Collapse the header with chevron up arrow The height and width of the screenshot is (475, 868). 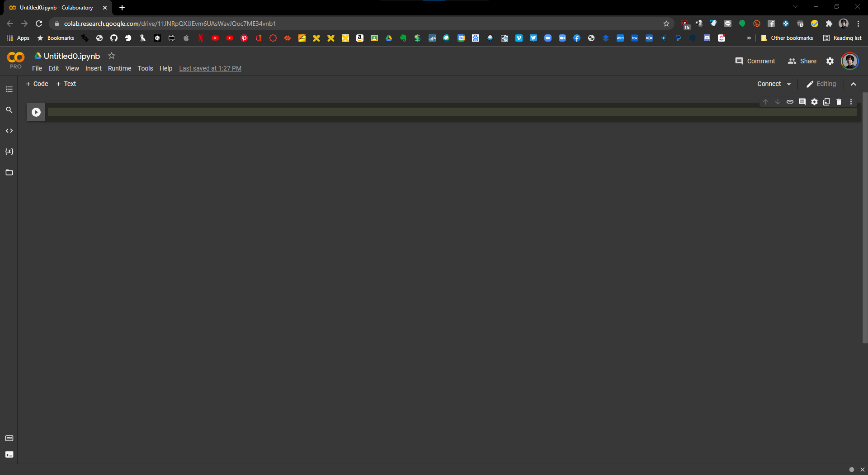coord(854,84)
